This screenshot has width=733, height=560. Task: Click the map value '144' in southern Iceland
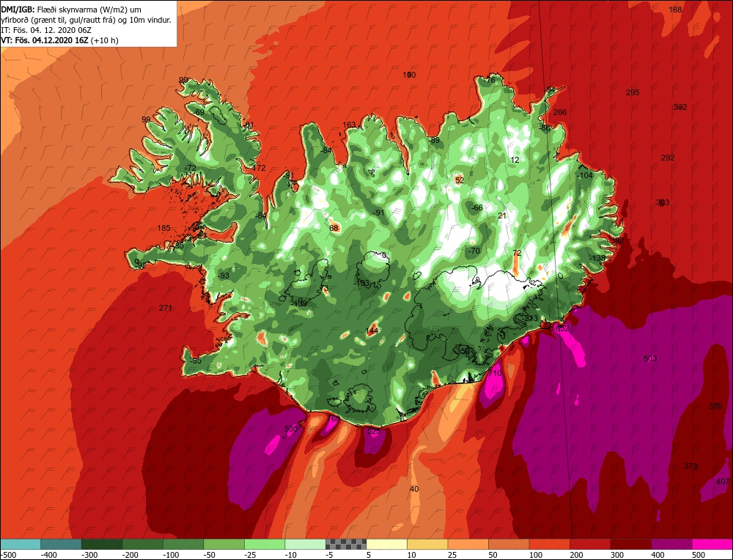point(372,331)
